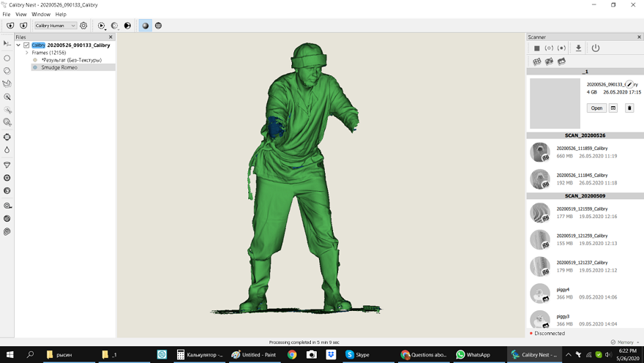Screen dimensions: 644x363
Task: Click the half-shaded circle toolbar icon
Action: [x=114, y=26]
